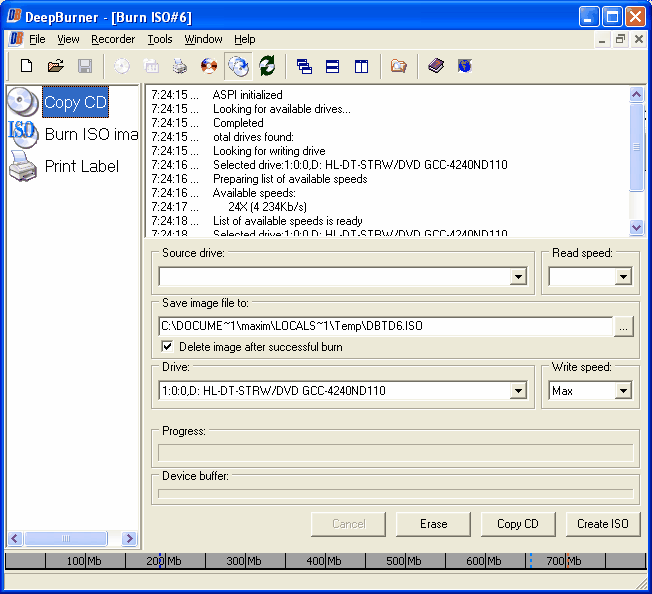Viewport: 652px width, 594px height.
Task: Select Print Label in side panel
Action: 82,166
